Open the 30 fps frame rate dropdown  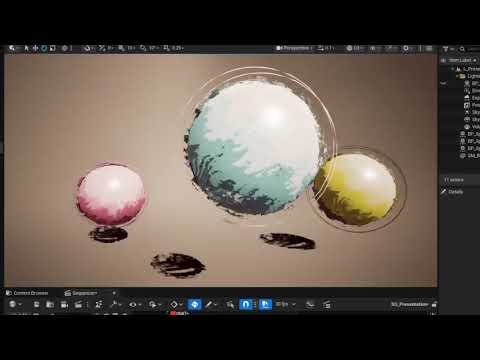tap(285, 304)
